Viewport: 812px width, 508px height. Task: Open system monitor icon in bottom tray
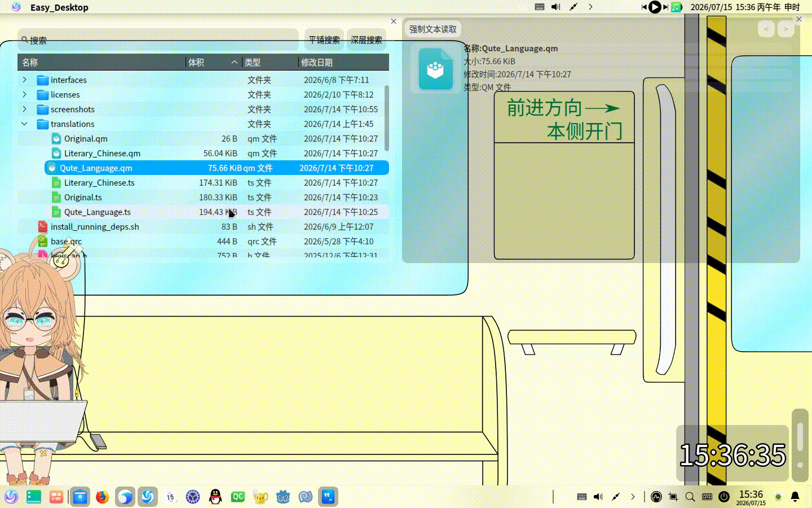coord(656,497)
